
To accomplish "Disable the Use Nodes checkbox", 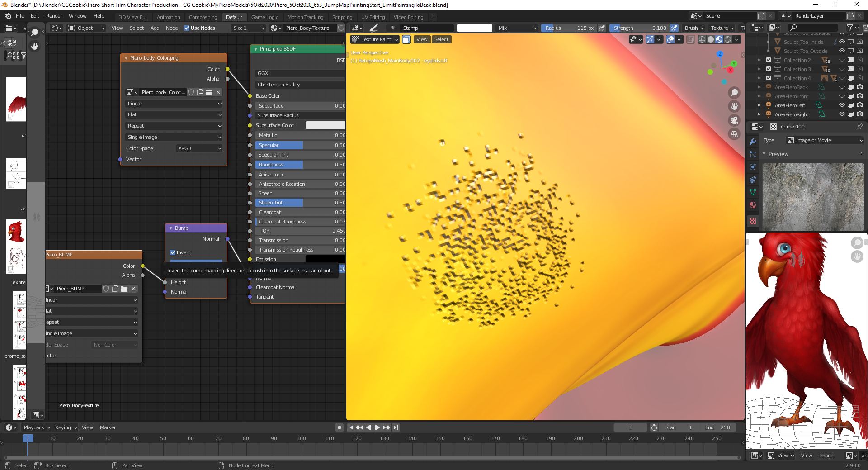I will click(x=187, y=28).
